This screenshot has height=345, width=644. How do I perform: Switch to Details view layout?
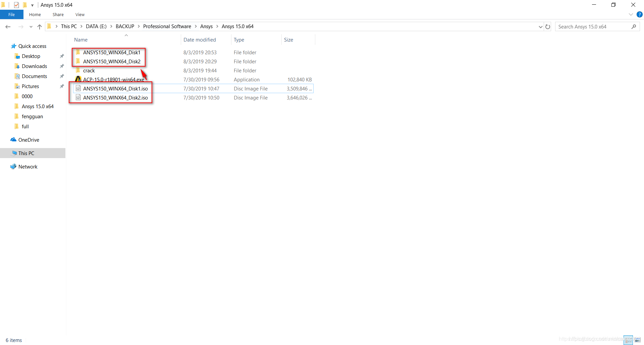click(628, 340)
